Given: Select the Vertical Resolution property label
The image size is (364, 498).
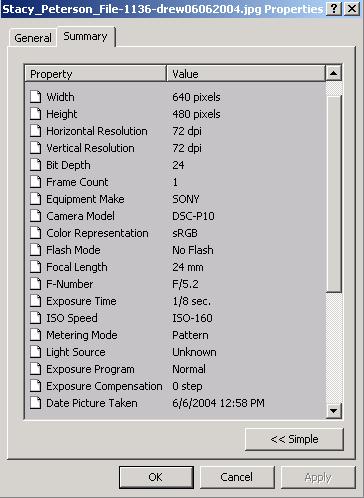Looking at the screenshot, I should point(90,148).
